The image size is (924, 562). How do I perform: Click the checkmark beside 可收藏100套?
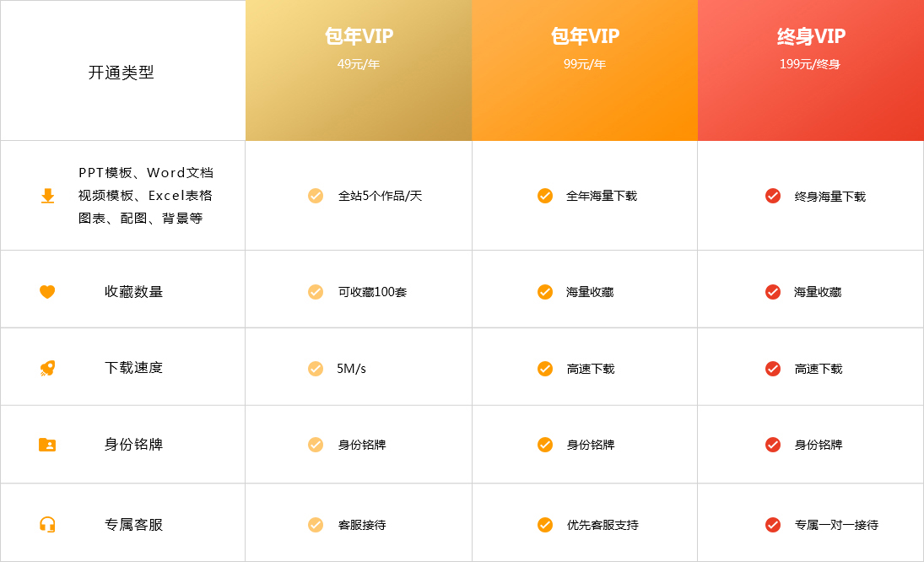316,292
